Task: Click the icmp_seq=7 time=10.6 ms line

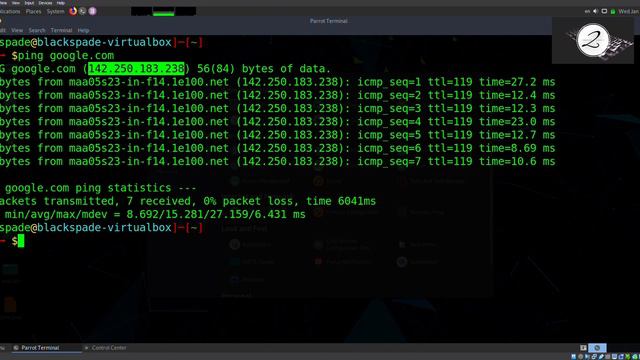Action: tap(278, 161)
